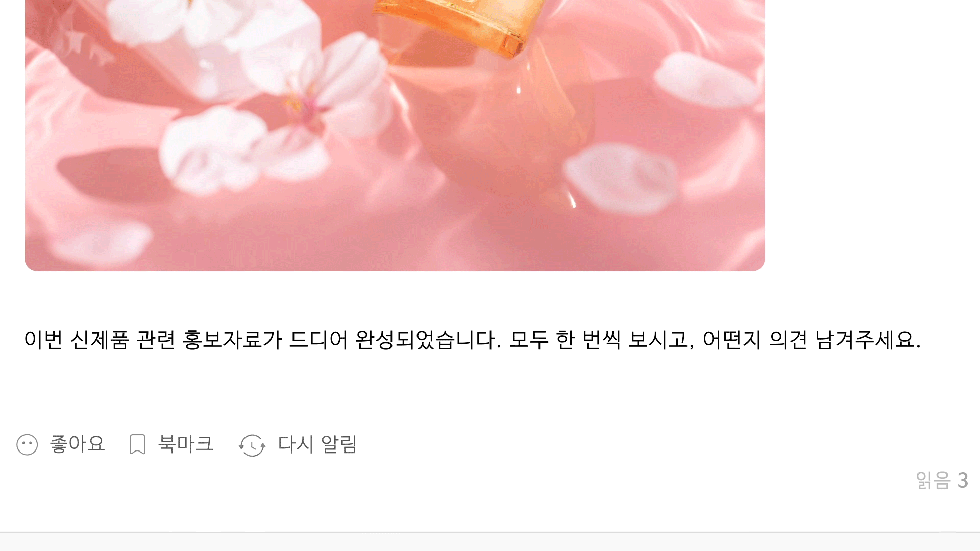This screenshot has width=980, height=551.
Task: Click the word 어떤지 in the message
Action: pyautogui.click(x=732, y=340)
